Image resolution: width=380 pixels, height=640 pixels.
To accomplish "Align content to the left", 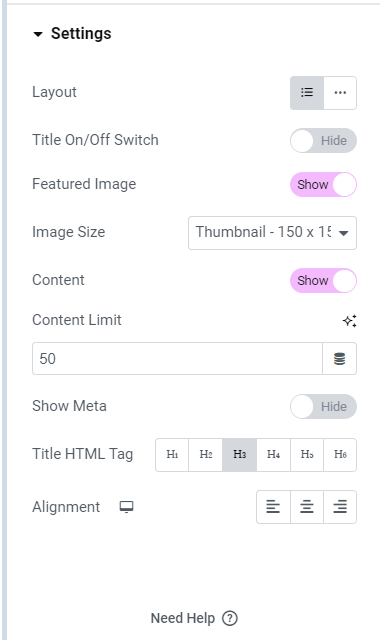I will pos(273,507).
